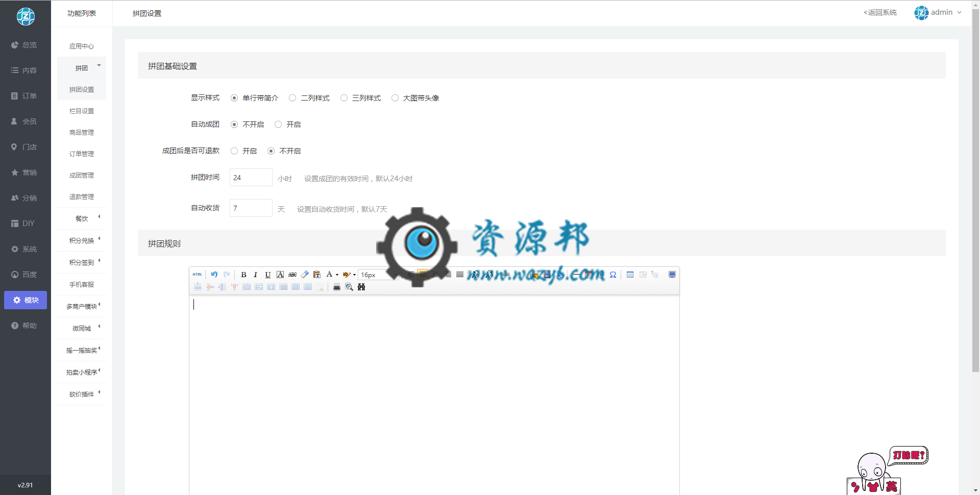Click the 模块 sidebar button

pyautogui.click(x=26, y=300)
